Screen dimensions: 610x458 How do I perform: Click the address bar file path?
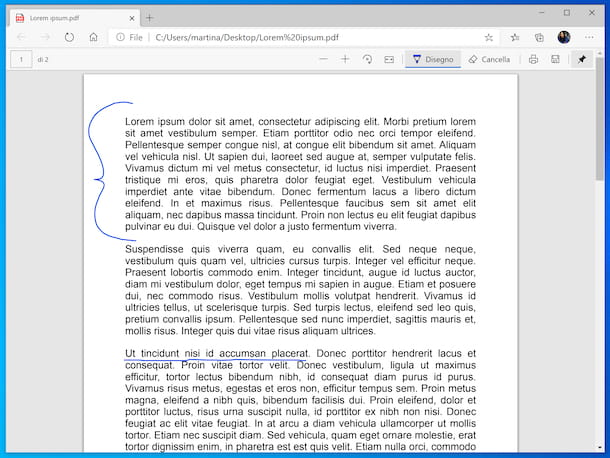coord(247,37)
